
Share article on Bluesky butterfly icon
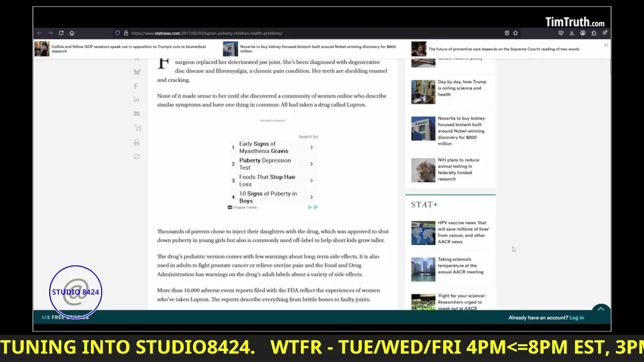point(136,72)
